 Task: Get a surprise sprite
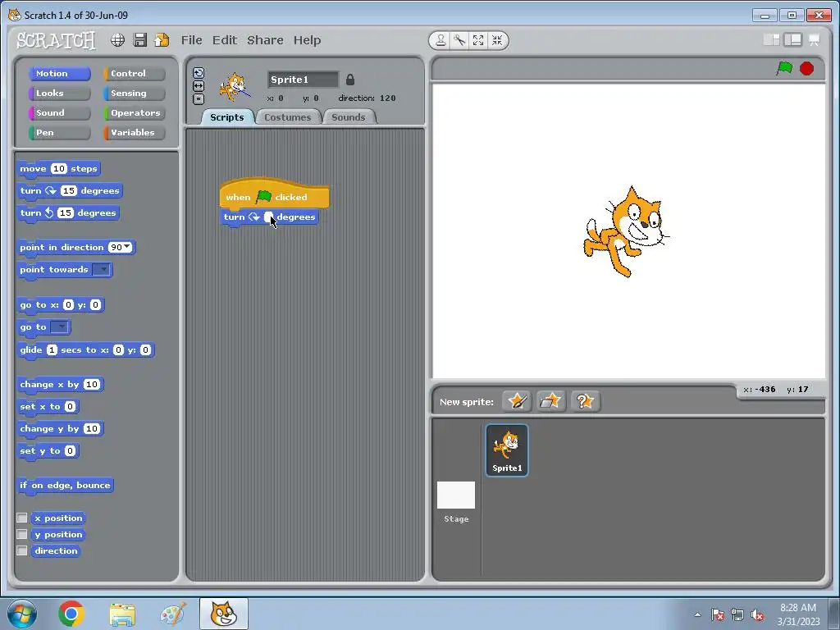pos(585,400)
